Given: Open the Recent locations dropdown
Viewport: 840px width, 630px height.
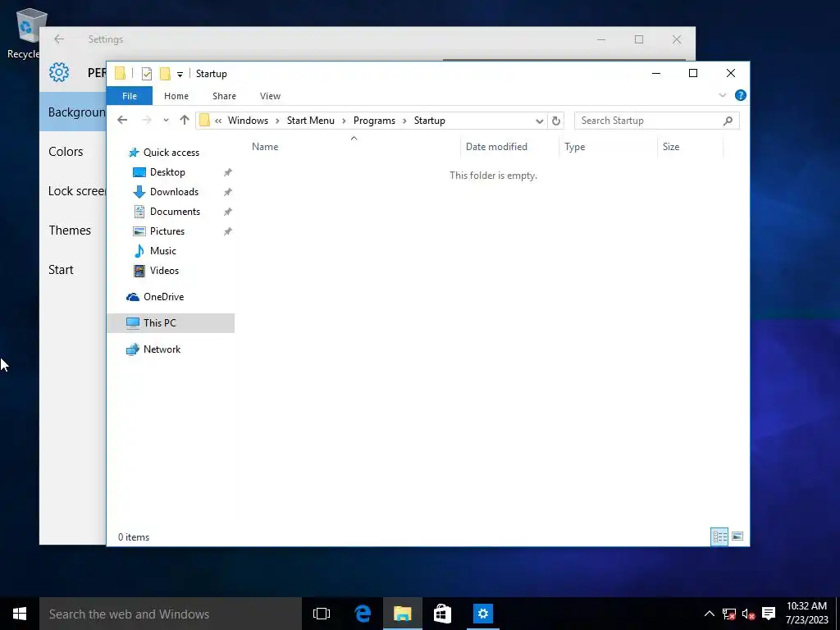Looking at the screenshot, I should point(166,120).
